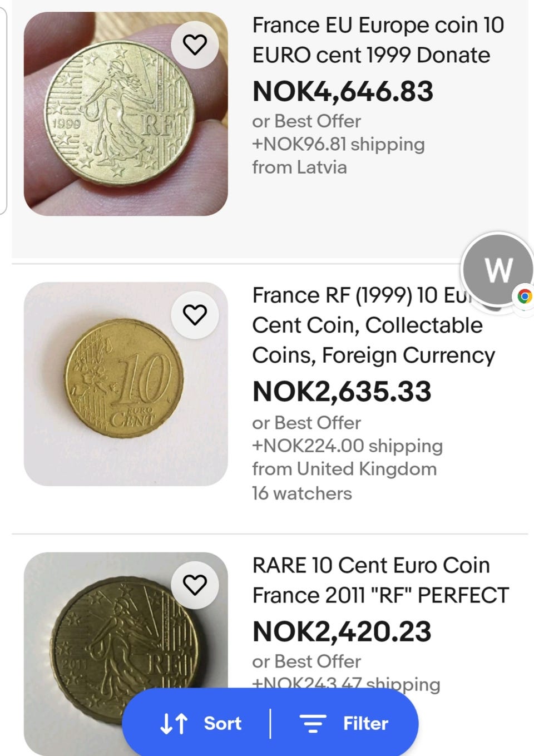Favorite the 1999 Donate coin listing

(x=195, y=45)
